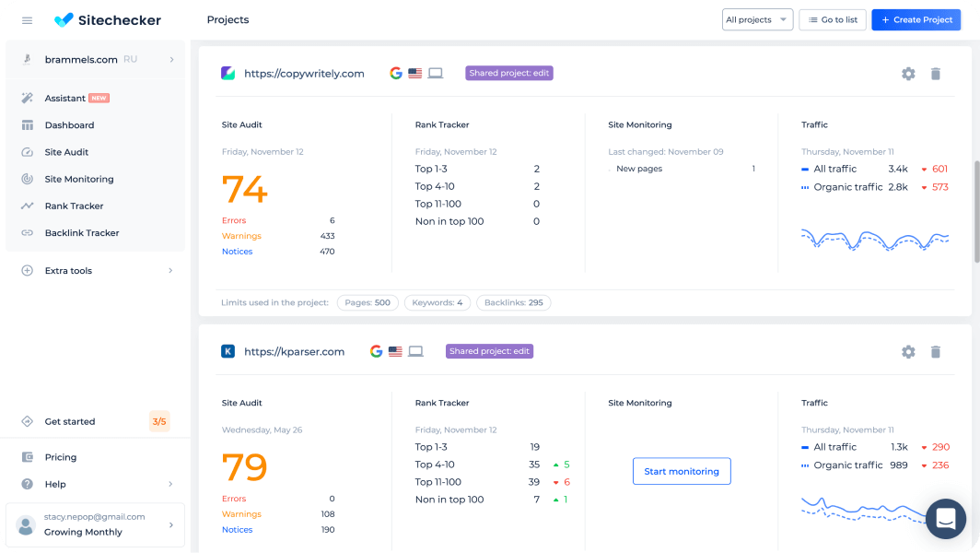
Task: Click kparser.com traffic sparkline chart
Action: point(864,509)
